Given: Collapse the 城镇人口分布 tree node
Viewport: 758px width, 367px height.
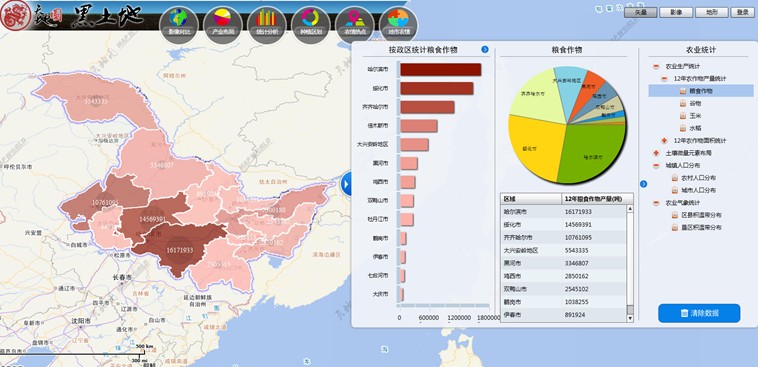Looking at the screenshot, I should (x=656, y=165).
